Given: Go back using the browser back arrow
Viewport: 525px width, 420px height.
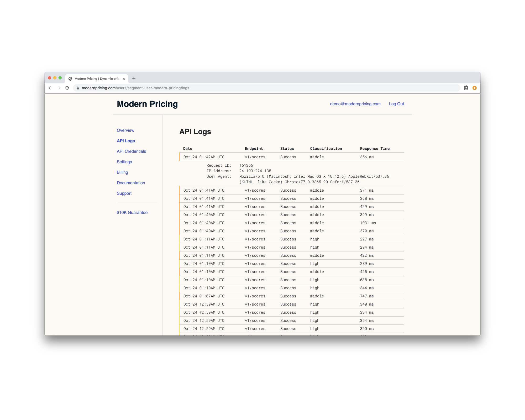Looking at the screenshot, I should coord(50,88).
